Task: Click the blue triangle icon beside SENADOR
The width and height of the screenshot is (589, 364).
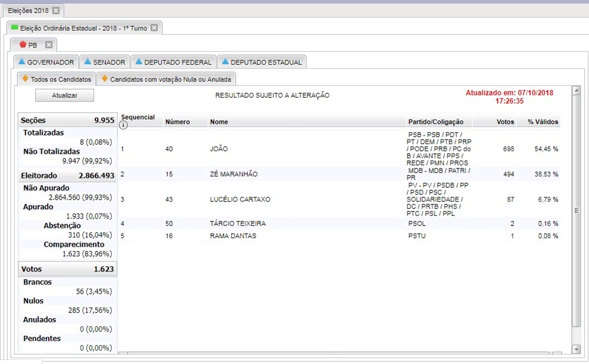Action: (x=87, y=62)
